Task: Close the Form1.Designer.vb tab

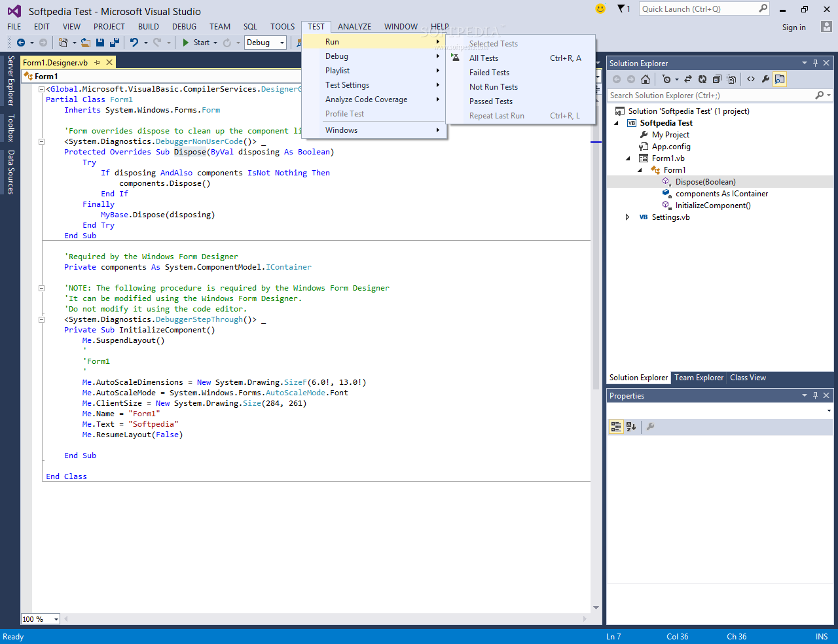Action: pyautogui.click(x=109, y=62)
